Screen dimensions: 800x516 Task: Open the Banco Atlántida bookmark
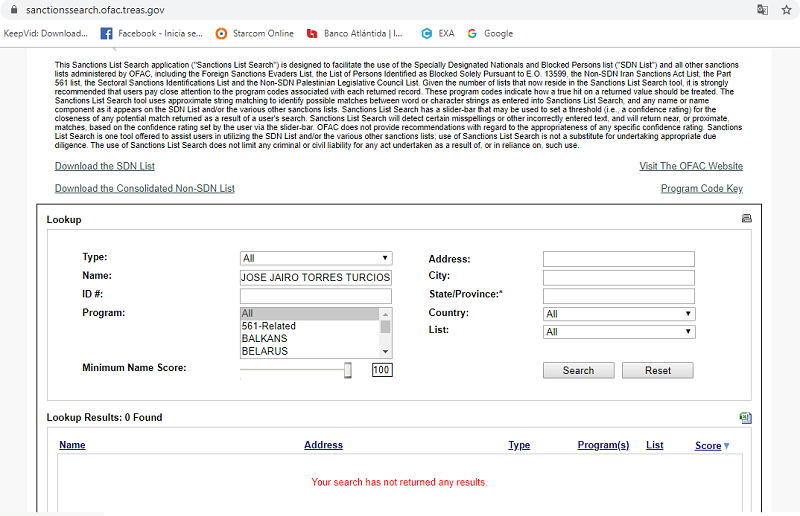[x=355, y=33]
